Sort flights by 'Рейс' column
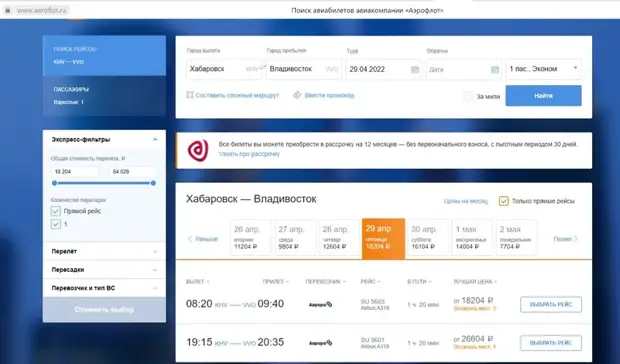The width and height of the screenshot is (620, 364). pos(370,282)
